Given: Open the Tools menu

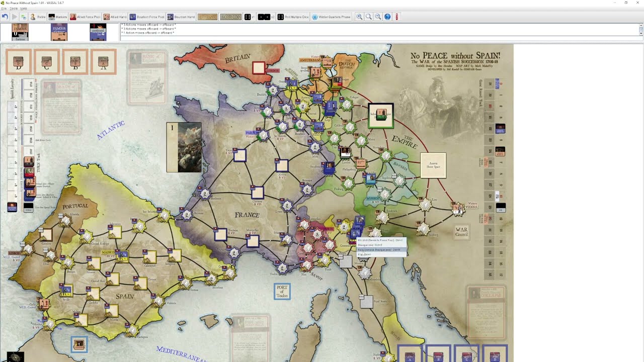Looking at the screenshot, I should [14, 9].
